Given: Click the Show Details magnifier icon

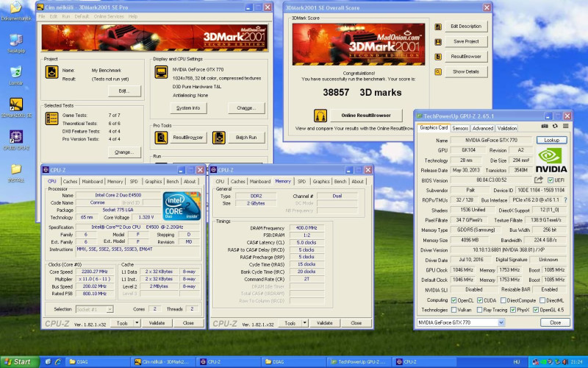Looking at the screenshot, I should pos(437,71).
